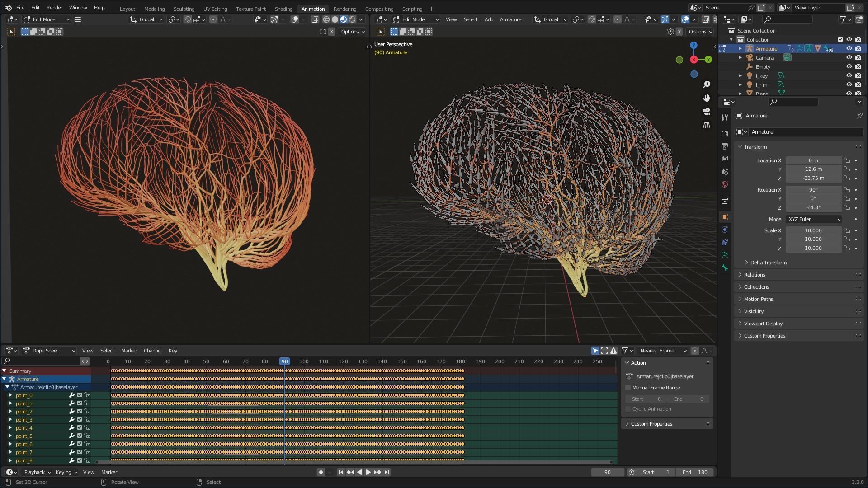
Task: Switch to the Scripting workspace tab
Action: pos(412,9)
